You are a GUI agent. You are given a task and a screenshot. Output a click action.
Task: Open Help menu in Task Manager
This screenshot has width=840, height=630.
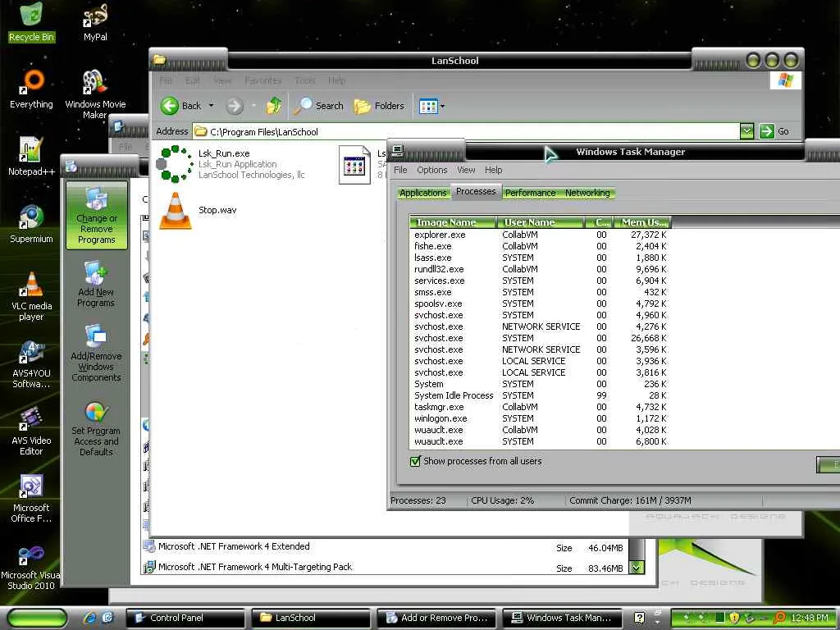(x=493, y=170)
